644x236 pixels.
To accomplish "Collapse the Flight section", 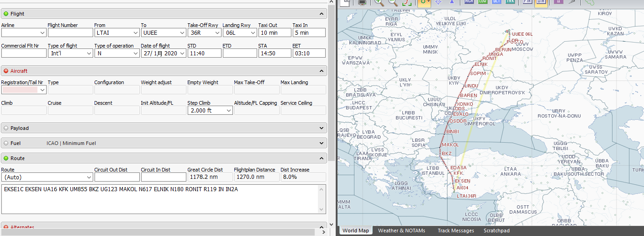I will (322, 14).
